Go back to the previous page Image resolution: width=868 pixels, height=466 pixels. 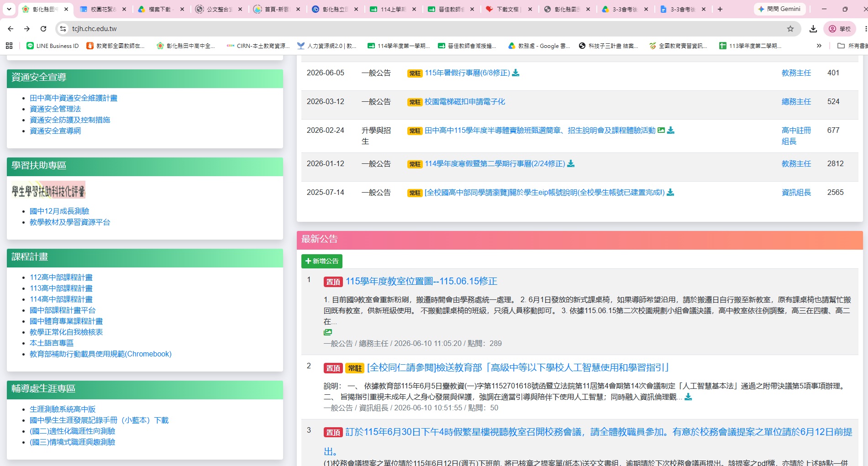11,29
